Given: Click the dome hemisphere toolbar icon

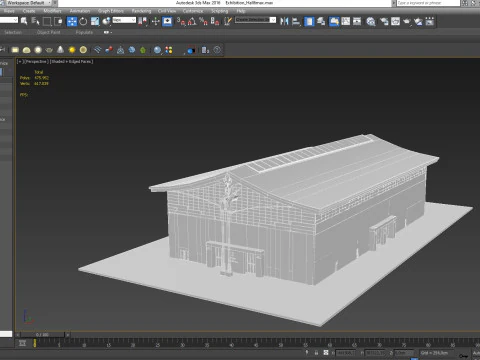Looking at the screenshot, I should click(x=26, y=50).
